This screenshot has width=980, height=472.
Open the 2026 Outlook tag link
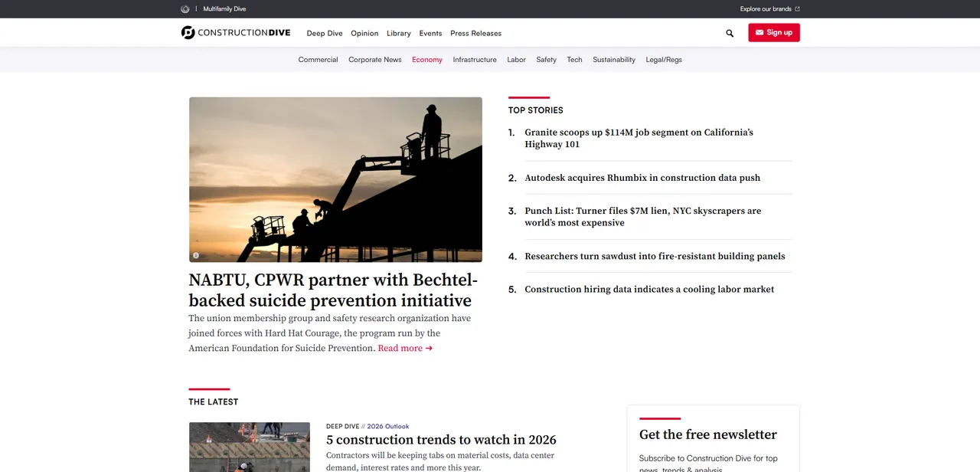pos(387,426)
